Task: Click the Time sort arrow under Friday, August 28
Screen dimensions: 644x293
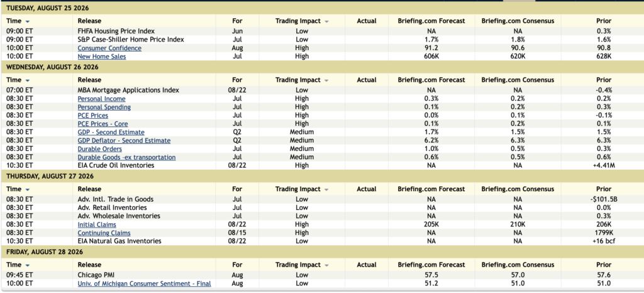Action: [x=28, y=265]
